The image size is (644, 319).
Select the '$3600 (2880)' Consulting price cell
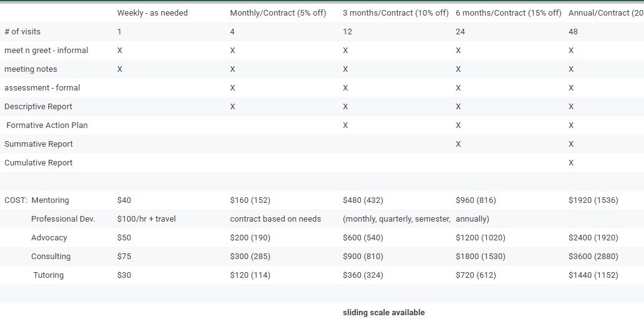tap(594, 257)
